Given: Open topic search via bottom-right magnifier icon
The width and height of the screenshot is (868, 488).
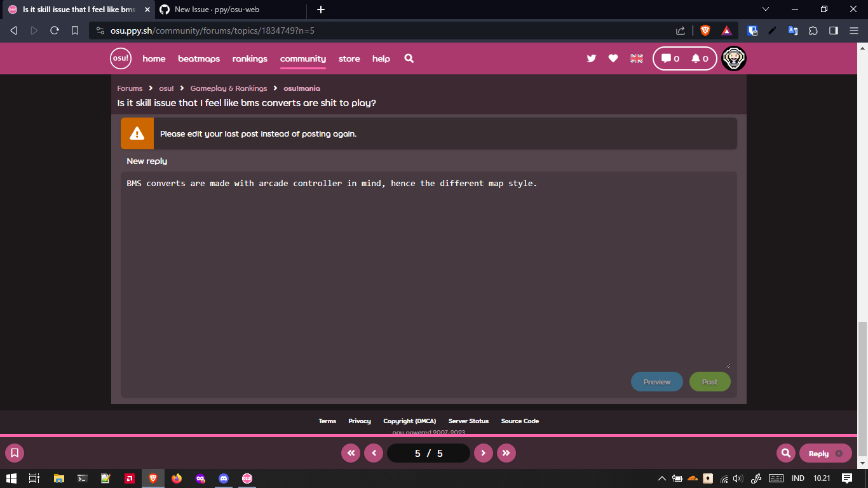Looking at the screenshot, I should [785, 453].
